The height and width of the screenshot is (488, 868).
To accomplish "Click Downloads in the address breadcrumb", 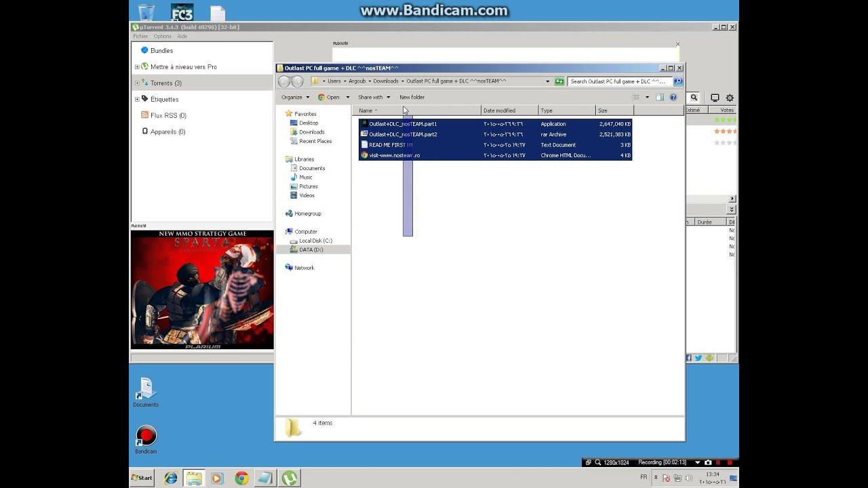I will 386,81.
